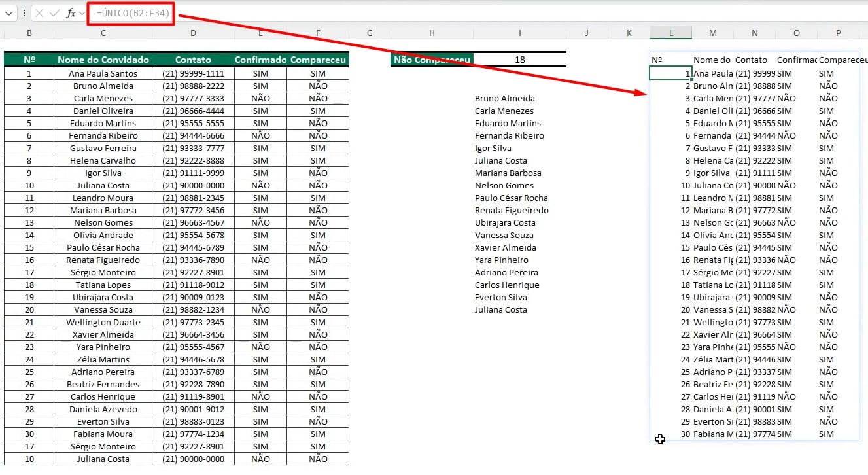Click the Enter checkmark icon in formula bar
This screenshot has height=475, width=868.
point(55,13)
